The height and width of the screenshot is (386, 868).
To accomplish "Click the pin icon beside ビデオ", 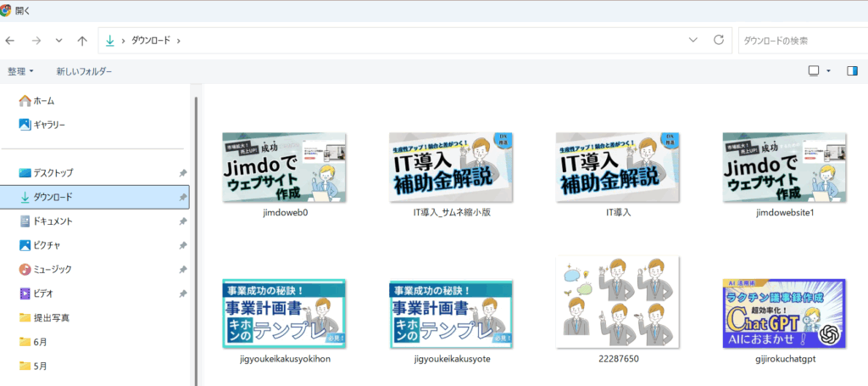I will (183, 293).
